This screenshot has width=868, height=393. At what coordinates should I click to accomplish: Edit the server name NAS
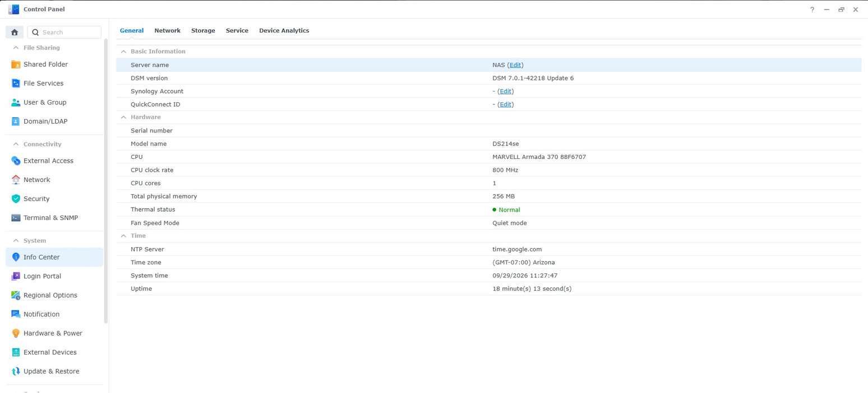pyautogui.click(x=515, y=65)
